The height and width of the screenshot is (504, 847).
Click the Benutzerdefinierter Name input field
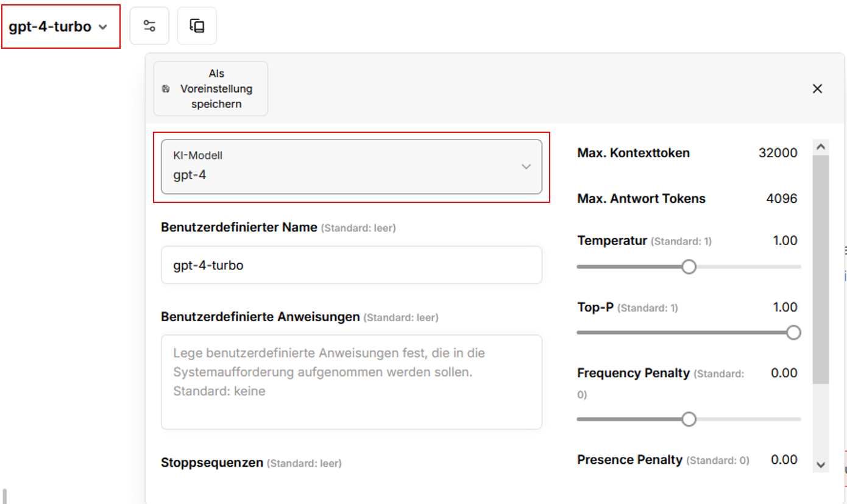click(351, 265)
